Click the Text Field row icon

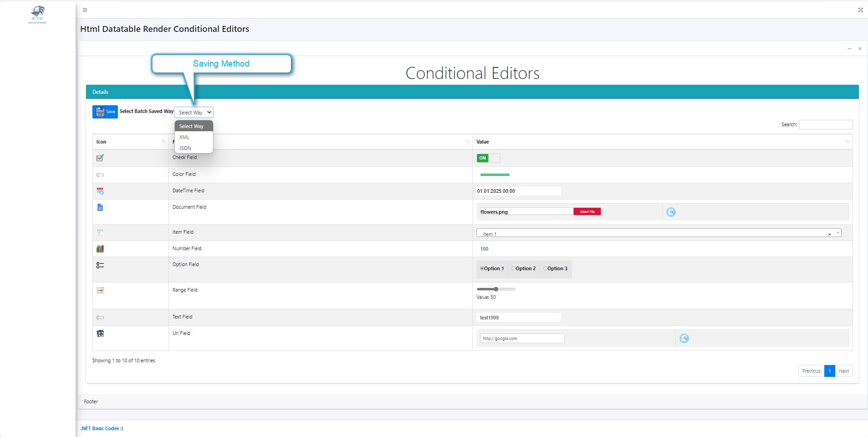click(x=100, y=317)
